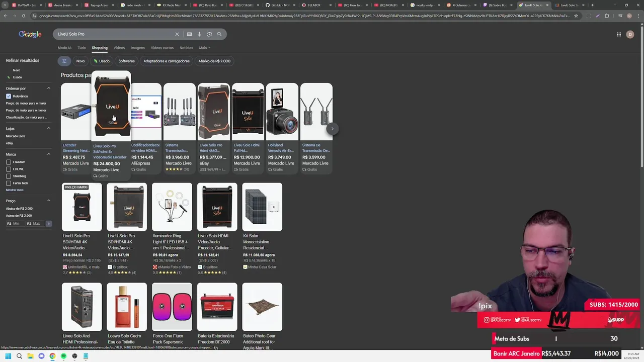Open Spotify from the taskbar

(63, 356)
